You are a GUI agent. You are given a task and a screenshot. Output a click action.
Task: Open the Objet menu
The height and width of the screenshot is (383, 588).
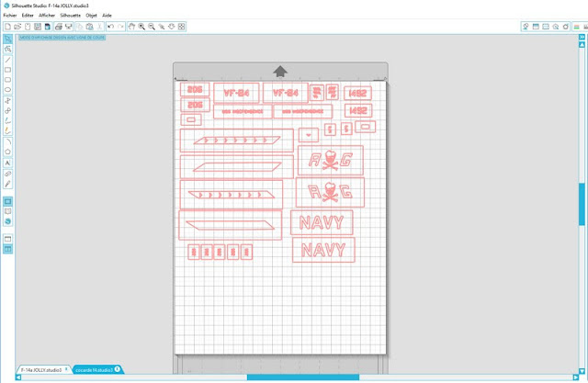coord(92,16)
